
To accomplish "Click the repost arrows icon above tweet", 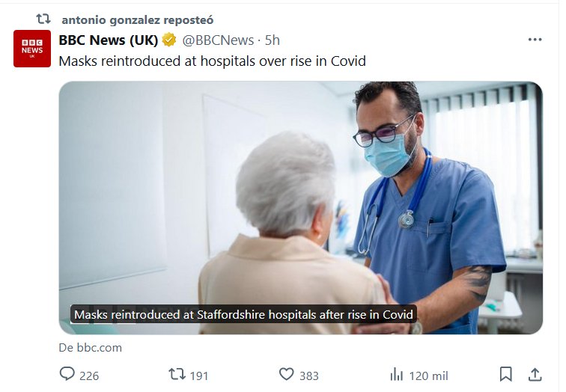I will coord(43,19).
